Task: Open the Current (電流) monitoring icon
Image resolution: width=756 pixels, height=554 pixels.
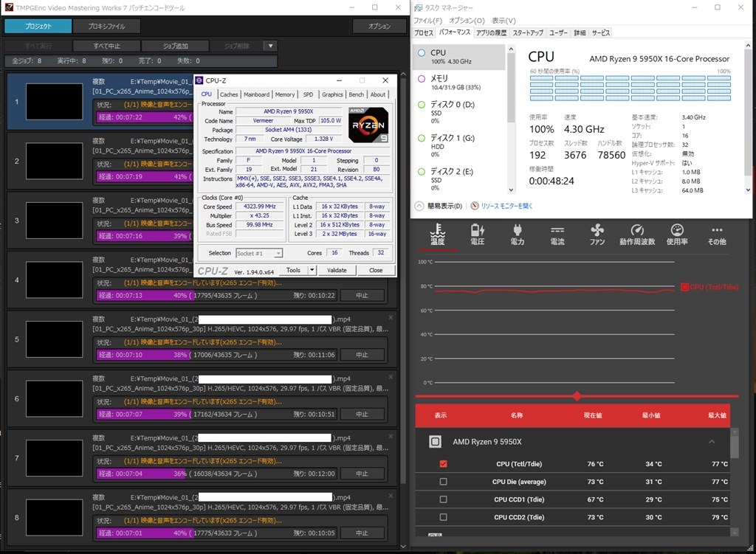Action: click(557, 235)
